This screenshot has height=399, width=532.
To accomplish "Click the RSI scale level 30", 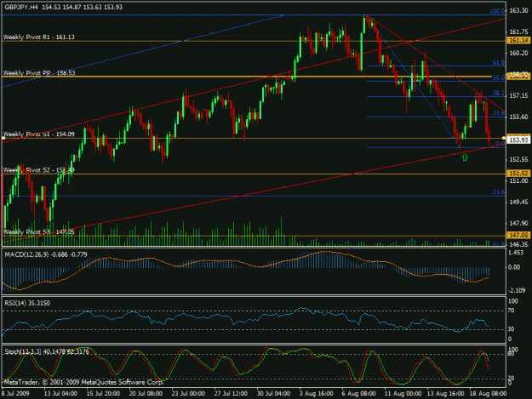I will tap(512, 329).
